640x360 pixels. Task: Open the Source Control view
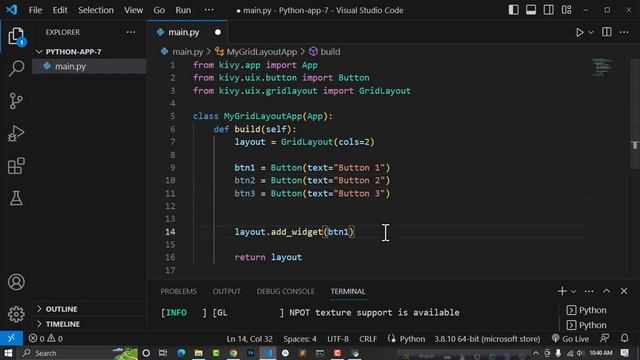pyautogui.click(x=16, y=101)
